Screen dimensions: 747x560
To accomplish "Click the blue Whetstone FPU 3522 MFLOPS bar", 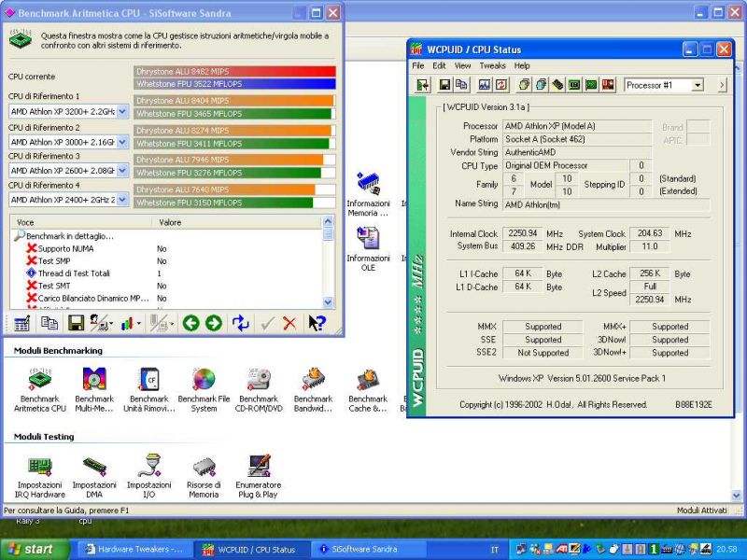I will (x=234, y=84).
